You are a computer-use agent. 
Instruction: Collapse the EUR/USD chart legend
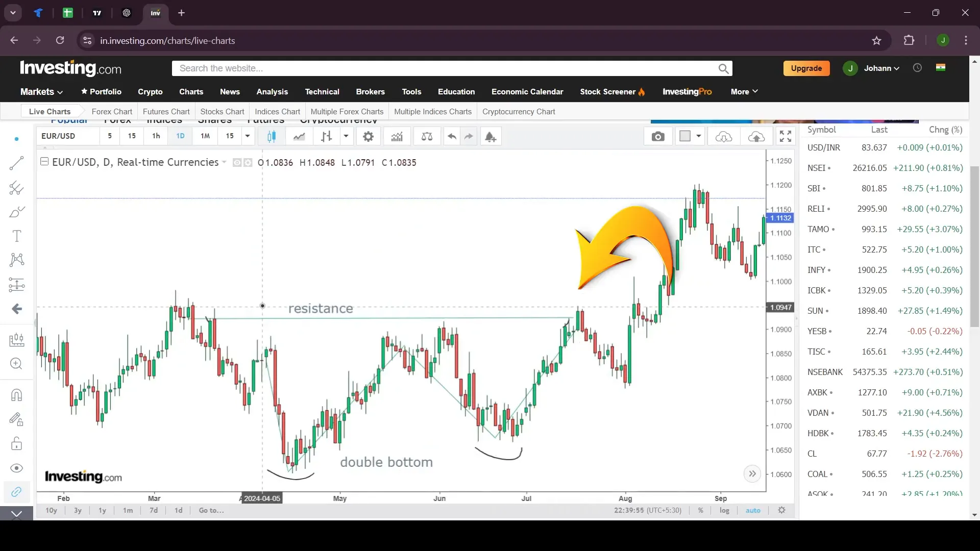click(44, 162)
